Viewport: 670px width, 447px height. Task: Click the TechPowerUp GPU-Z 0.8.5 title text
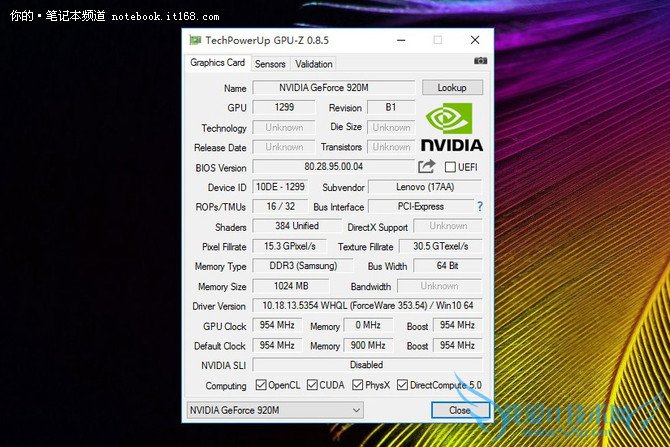pos(267,41)
